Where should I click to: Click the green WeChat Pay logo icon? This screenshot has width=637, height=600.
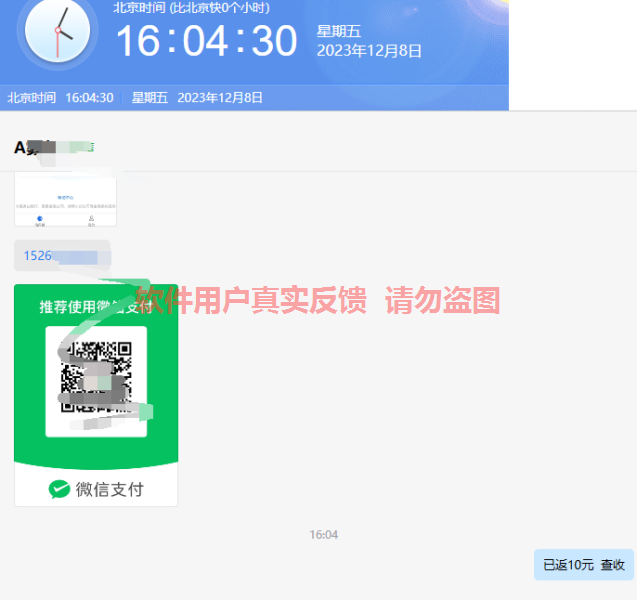coord(60,489)
